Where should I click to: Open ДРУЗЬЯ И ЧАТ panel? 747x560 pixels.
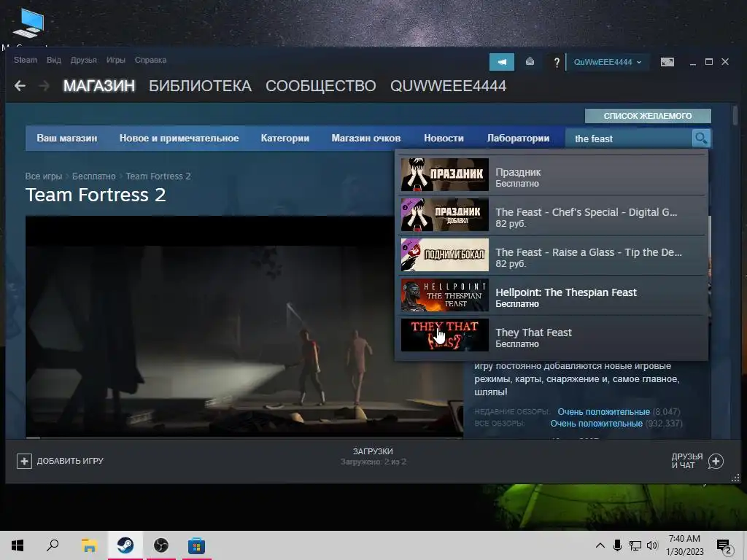686,461
